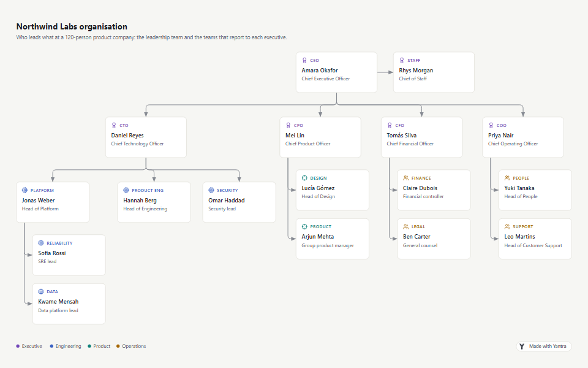The height and width of the screenshot is (368, 588).
Task: Click the Head of Customer Support subtitle
Action: (x=533, y=245)
